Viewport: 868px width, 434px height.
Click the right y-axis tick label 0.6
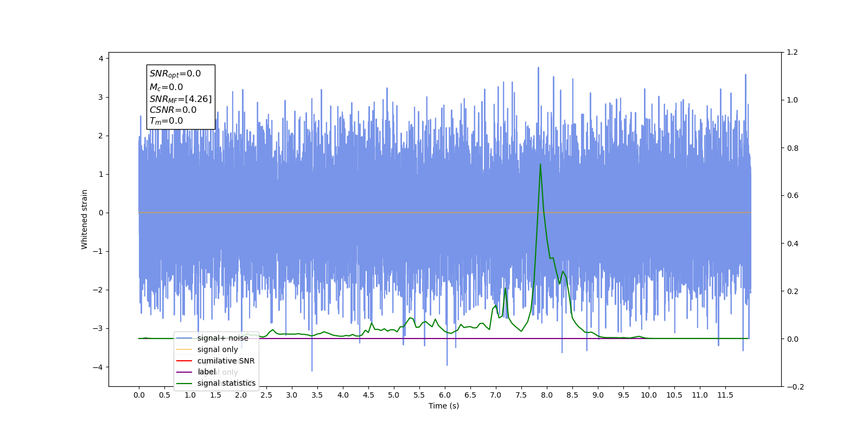(793, 195)
